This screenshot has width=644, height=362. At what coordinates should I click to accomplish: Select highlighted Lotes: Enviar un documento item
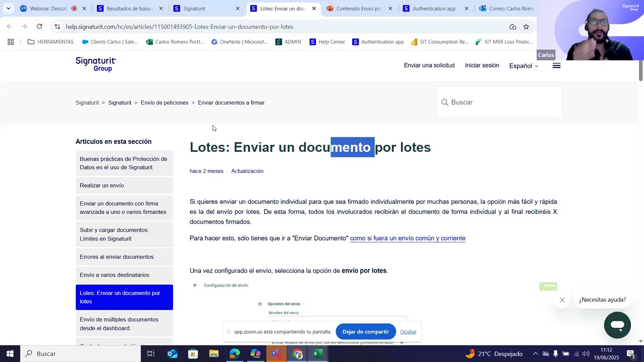point(124,297)
